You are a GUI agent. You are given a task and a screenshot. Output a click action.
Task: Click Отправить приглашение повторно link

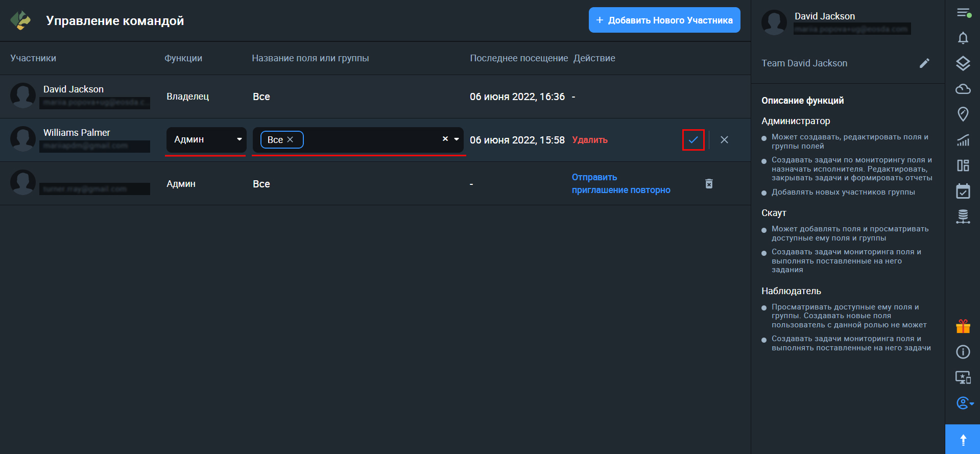pos(620,184)
